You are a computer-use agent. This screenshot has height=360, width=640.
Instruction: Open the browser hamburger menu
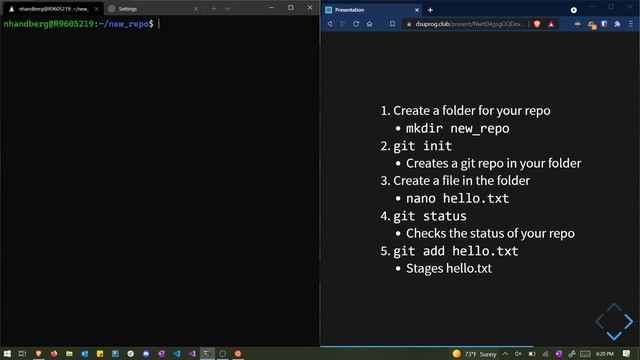pos(631,24)
